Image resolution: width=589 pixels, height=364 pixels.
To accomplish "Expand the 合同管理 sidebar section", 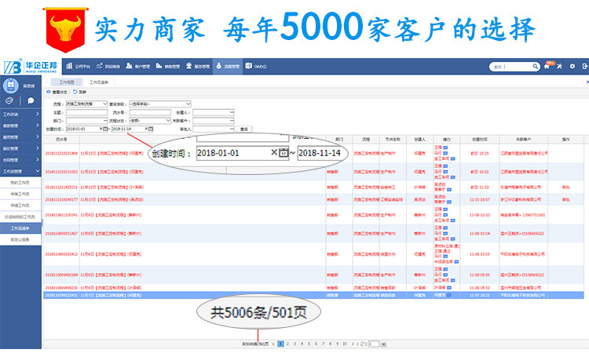I will [x=20, y=160].
